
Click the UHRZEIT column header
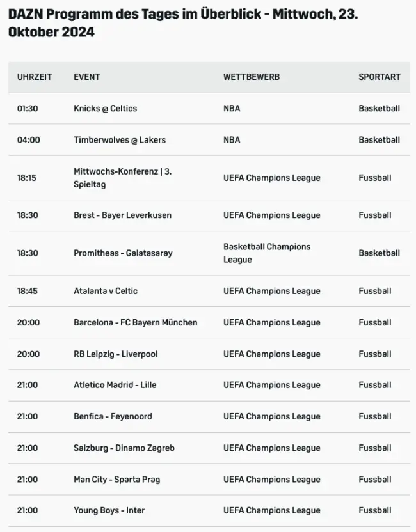[x=35, y=77]
